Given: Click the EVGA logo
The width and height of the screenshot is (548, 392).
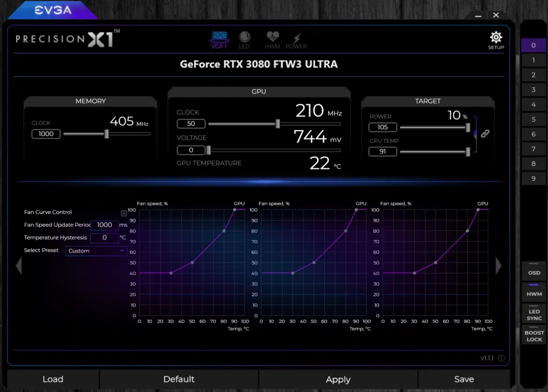Looking at the screenshot, I should pyautogui.click(x=53, y=10).
